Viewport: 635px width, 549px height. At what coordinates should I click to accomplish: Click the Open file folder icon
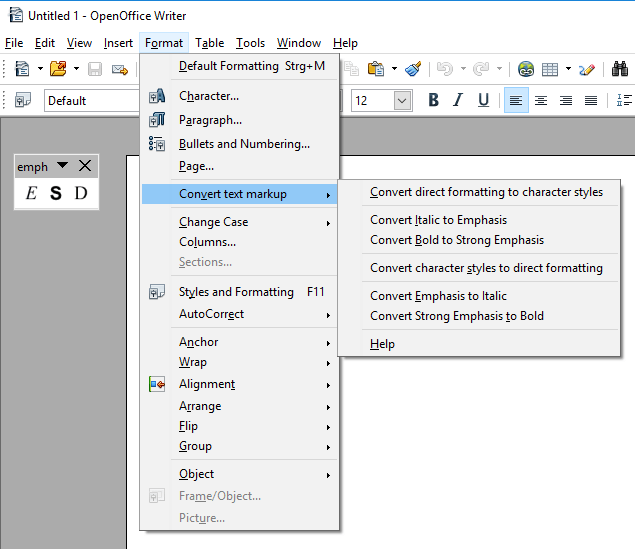pyautogui.click(x=58, y=69)
